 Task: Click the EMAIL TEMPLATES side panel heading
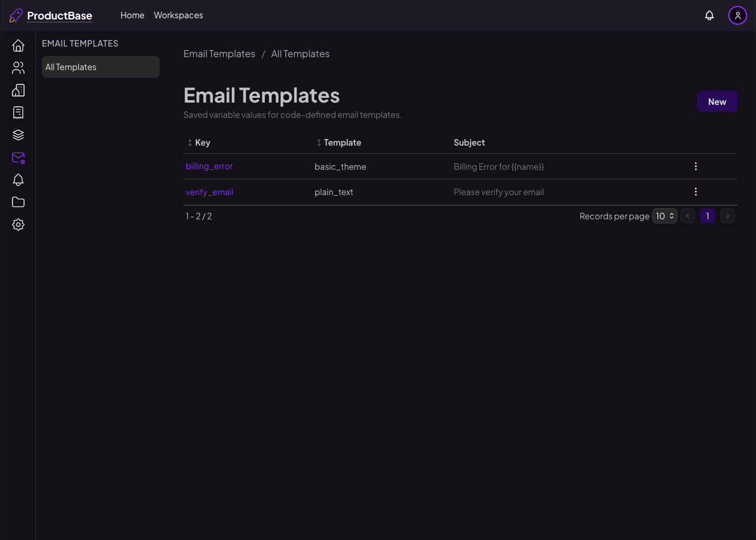(80, 44)
